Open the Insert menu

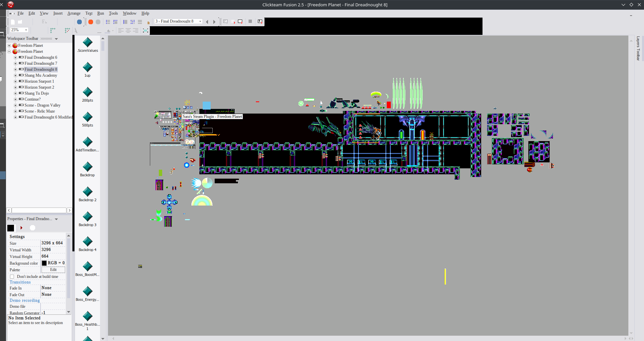tap(58, 13)
